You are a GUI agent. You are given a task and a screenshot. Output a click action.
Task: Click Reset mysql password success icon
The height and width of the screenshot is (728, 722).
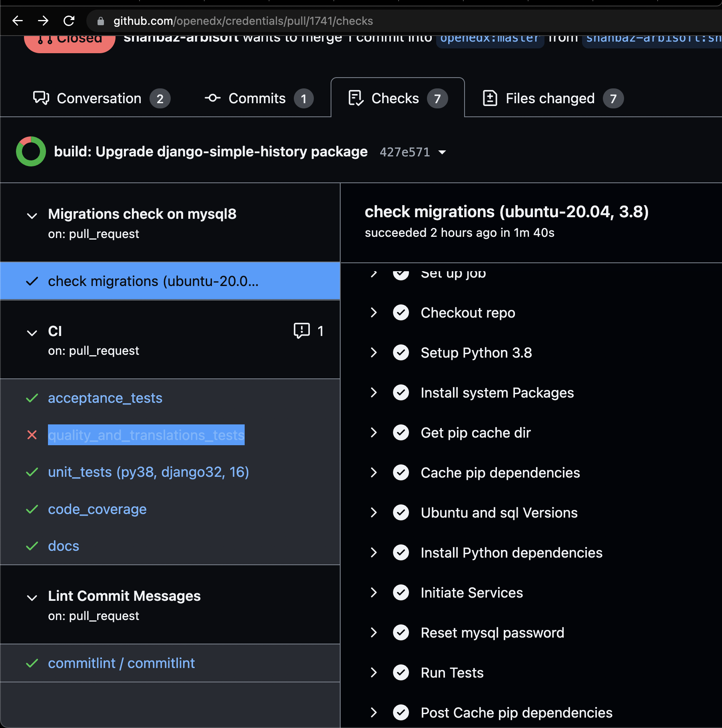point(401,632)
